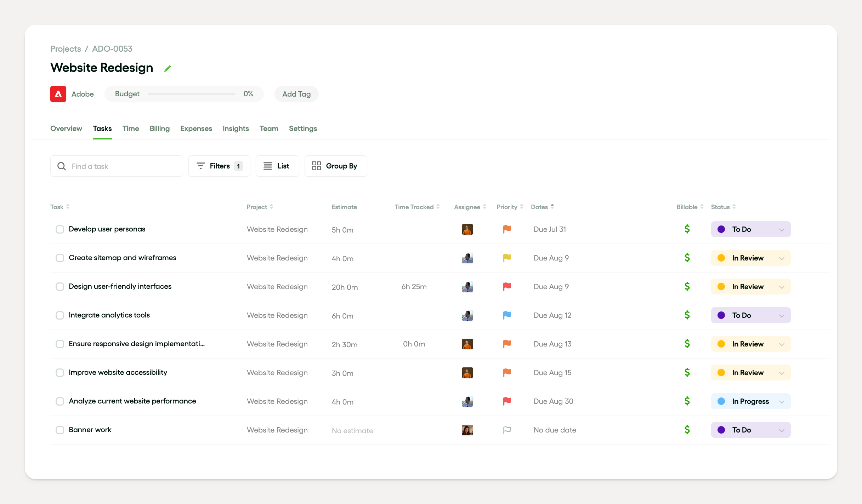Image resolution: width=862 pixels, height=504 pixels.
Task: Tick the Banner work task checkbox
Action: point(60,430)
